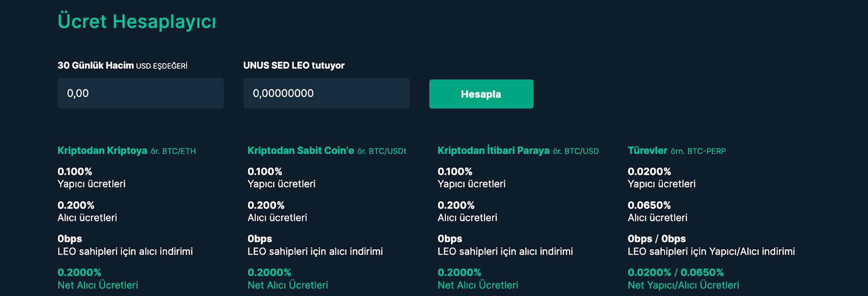Screen dimensions: 868x296
Task: Click the Kriptodan Sabit Coin'e heading
Action: click(x=301, y=150)
